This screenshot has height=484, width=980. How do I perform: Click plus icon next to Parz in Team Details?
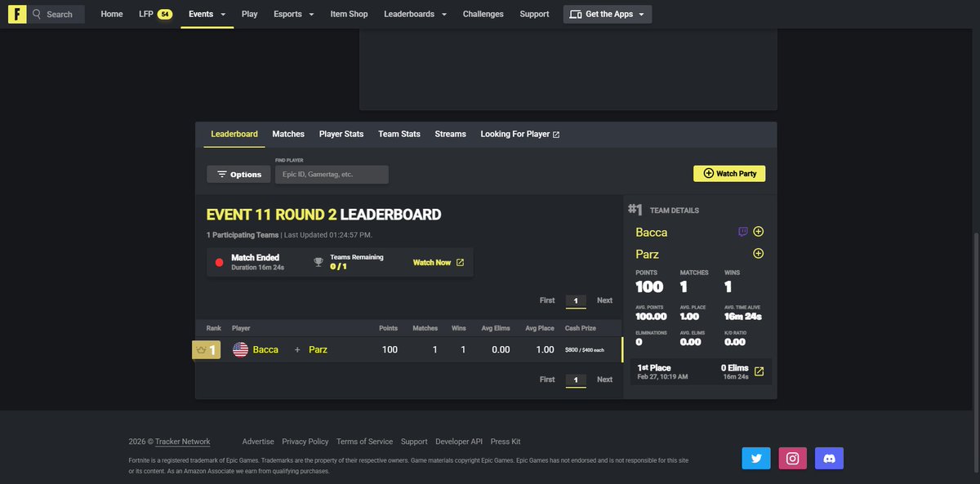pyautogui.click(x=759, y=254)
